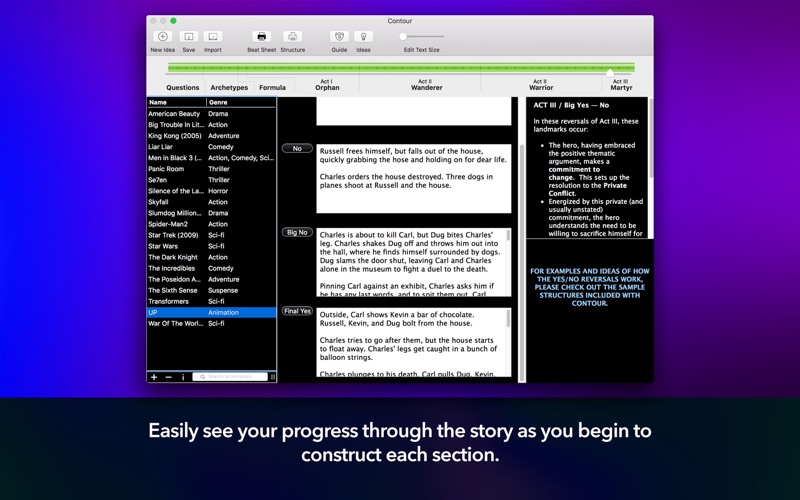Viewport: 800px width, 500px height.
Task: Click the Import toolbar icon
Action: coord(213,37)
